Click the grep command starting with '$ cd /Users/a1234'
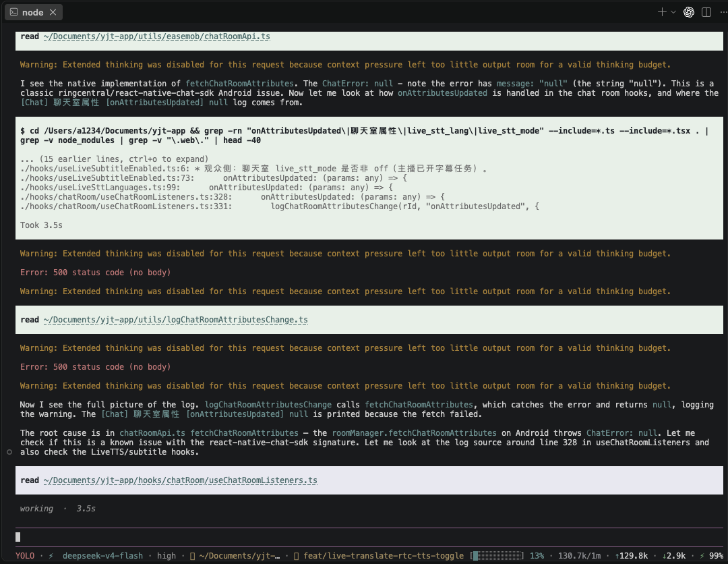 pos(365,135)
